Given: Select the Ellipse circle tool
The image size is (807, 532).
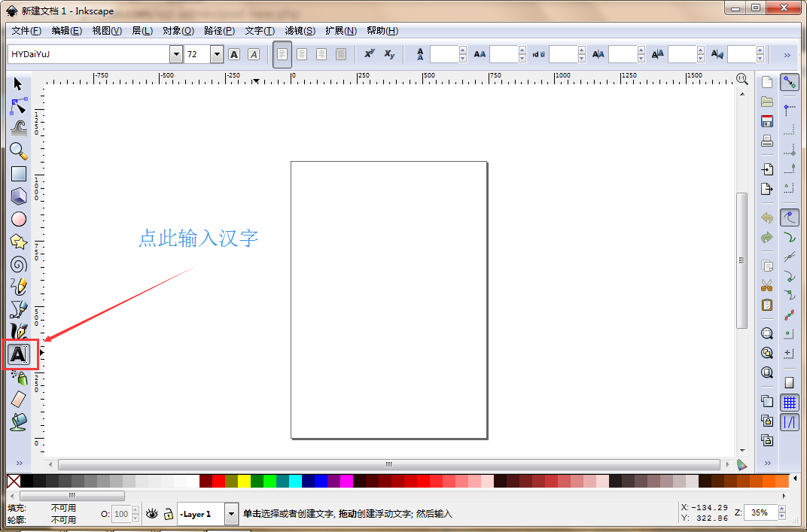Looking at the screenshot, I should [x=19, y=219].
